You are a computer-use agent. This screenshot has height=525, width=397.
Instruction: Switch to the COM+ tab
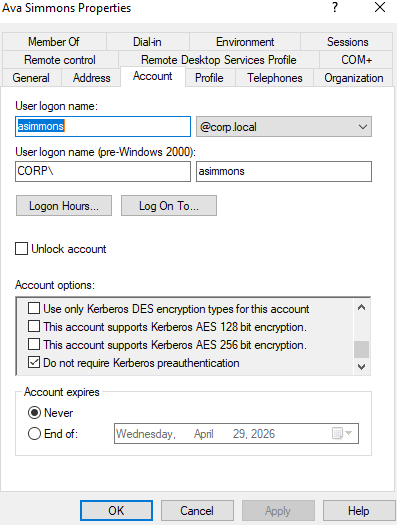pos(356,60)
